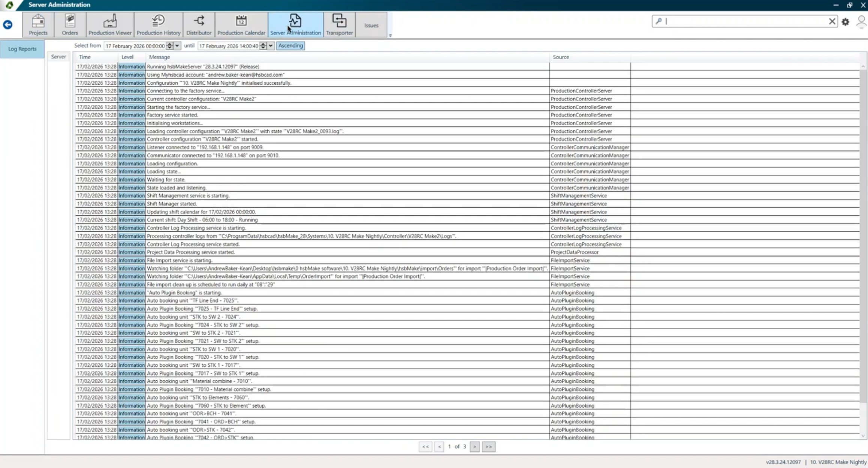Screen dimensions: 868x468
Task: Switch to the Issues tab
Action: (371, 25)
